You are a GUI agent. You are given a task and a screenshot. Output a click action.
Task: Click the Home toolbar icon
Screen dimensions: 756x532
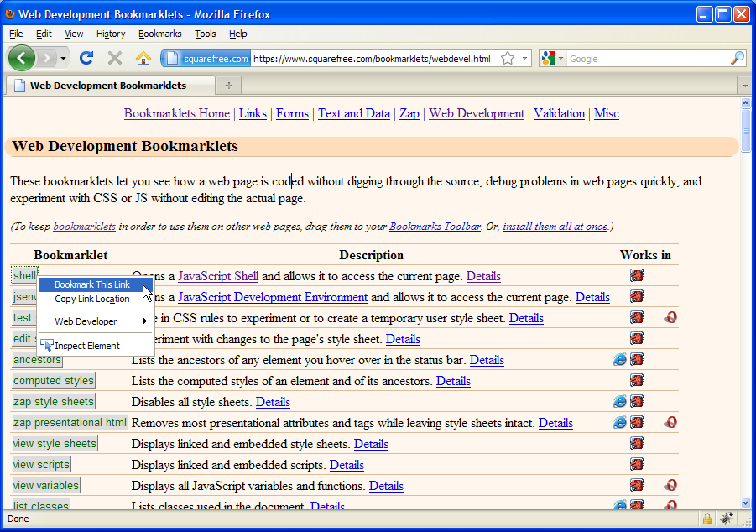tap(143, 58)
